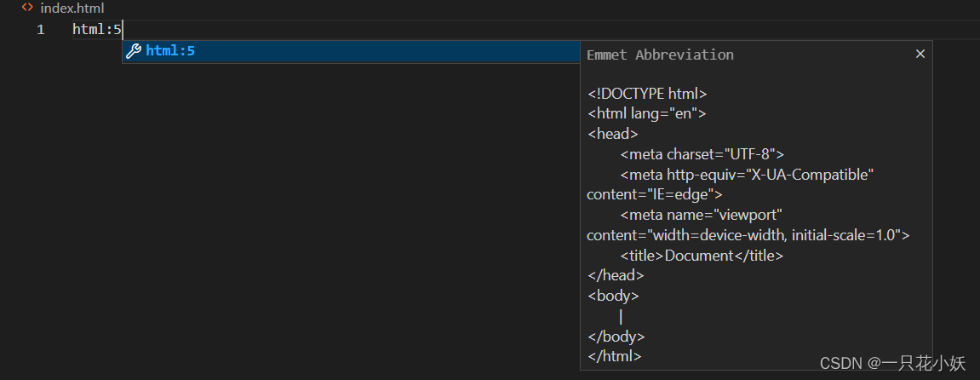Click line number 1 in the gutter
This screenshot has width=980, height=380.
[40, 30]
